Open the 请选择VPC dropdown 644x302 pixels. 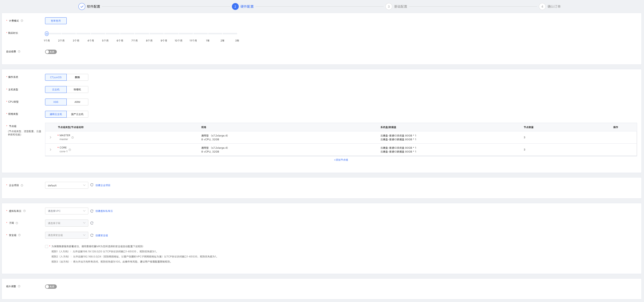click(x=66, y=211)
